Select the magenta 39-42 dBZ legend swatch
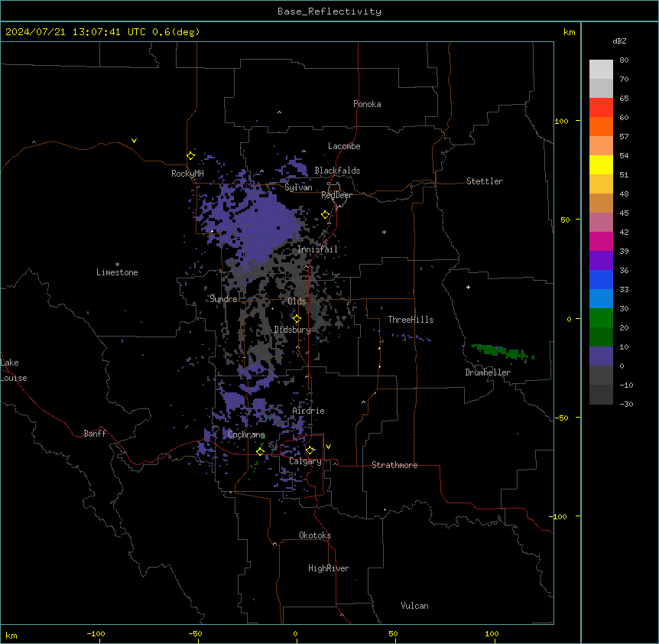Screen dimensions: 659x644 tap(601, 241)
